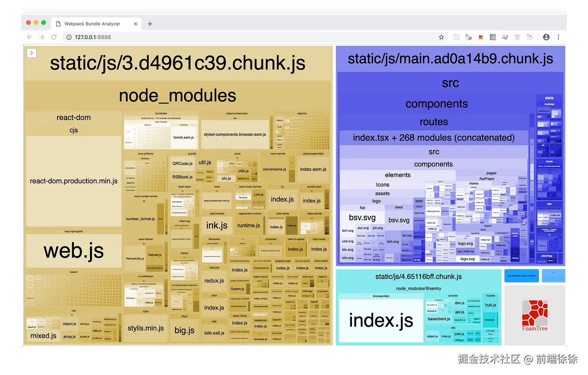Click the node_modules group header

[x=178, y=95]
